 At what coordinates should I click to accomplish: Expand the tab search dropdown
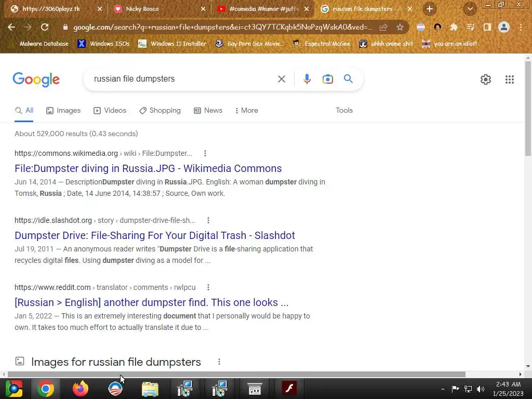click(470, 9)
